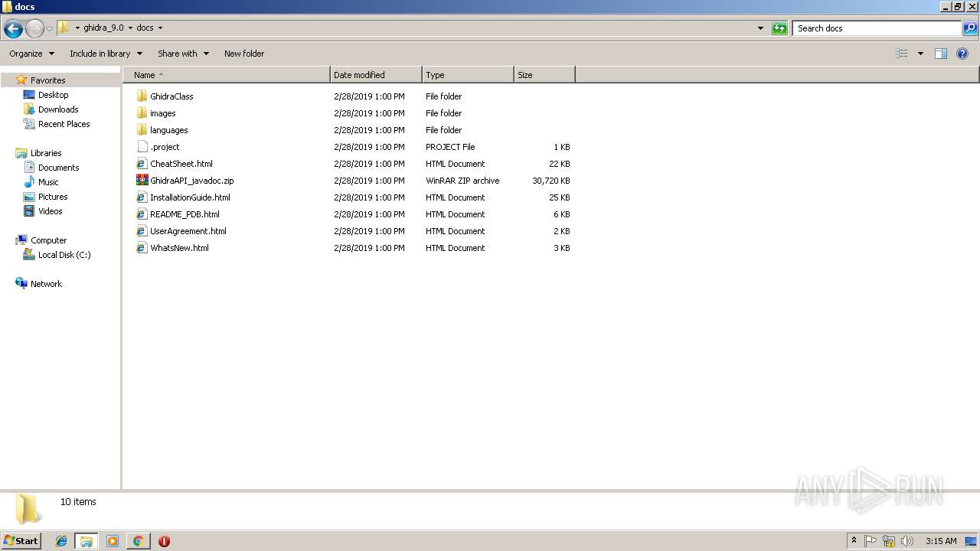The image size is (980, 551).
Task: Open the Organize dropdown menu
Action: pos(31,54)
